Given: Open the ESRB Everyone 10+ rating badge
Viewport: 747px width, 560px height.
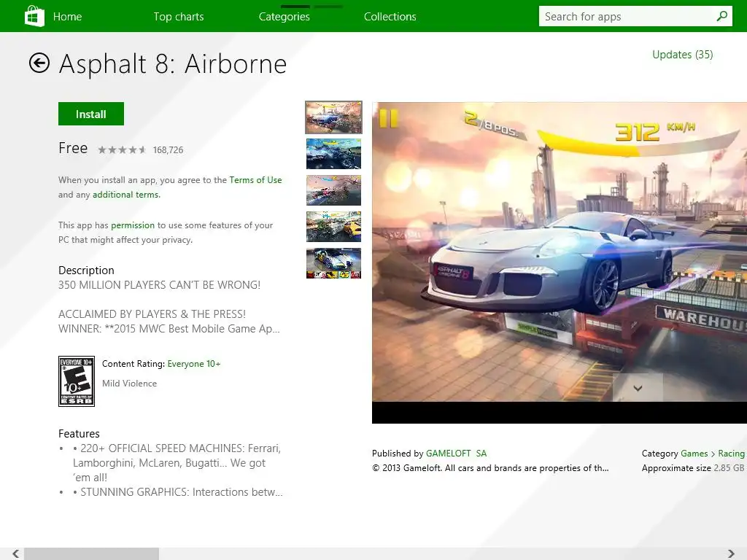Looking at the screenshot, I should pyautogui.click(x=76, y=381).
